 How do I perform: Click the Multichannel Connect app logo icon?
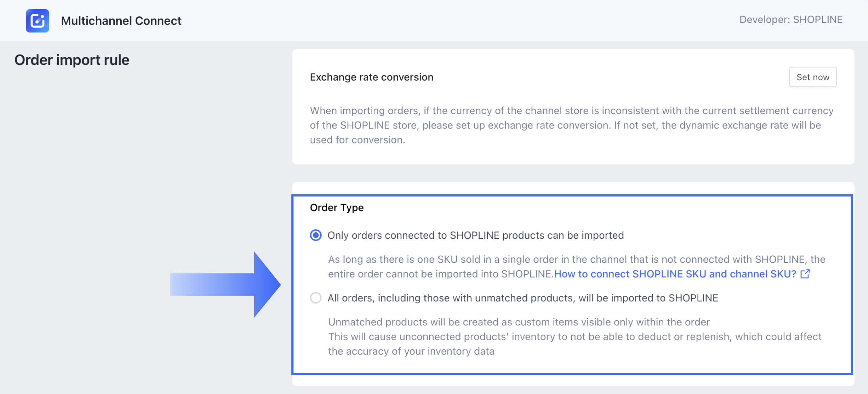[37, 21]
